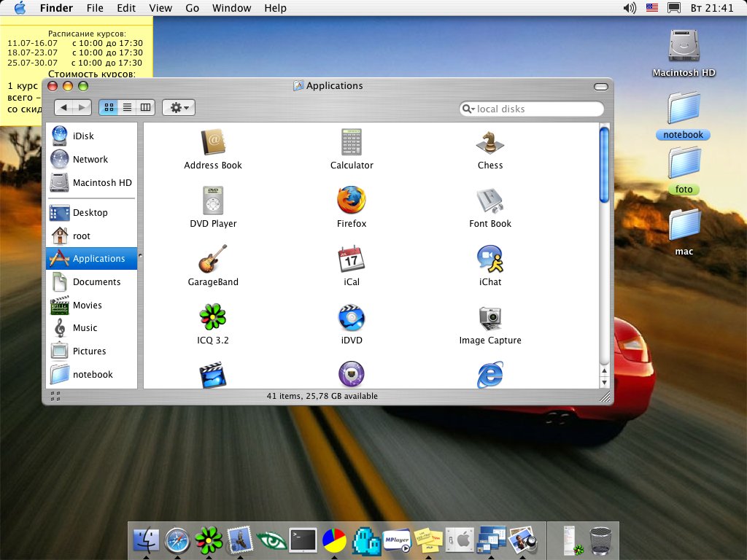Open the Finder menu
This screenshot has height=560, width=747.
pos(56,8)
